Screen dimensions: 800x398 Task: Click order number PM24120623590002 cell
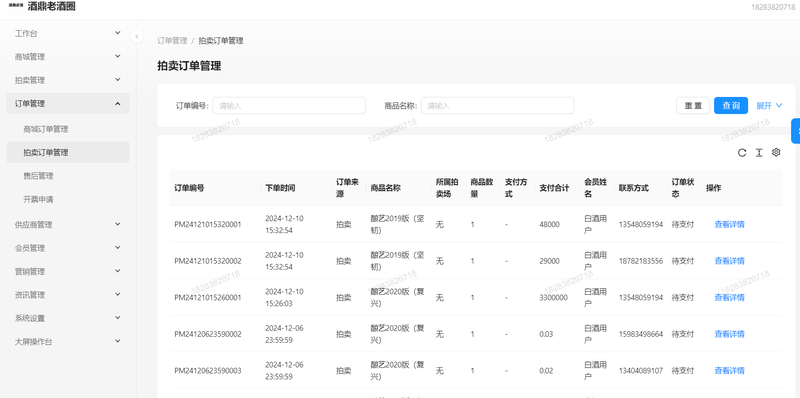[208, 334]
